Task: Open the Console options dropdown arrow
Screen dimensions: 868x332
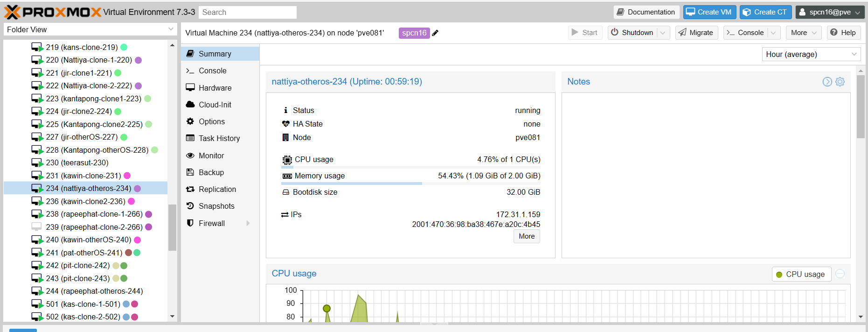Action: [773, 33]
